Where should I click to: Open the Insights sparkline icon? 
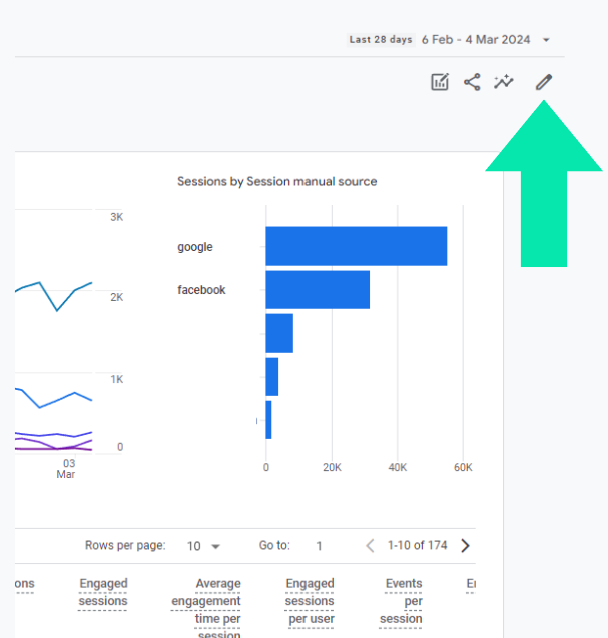point(504,82)
